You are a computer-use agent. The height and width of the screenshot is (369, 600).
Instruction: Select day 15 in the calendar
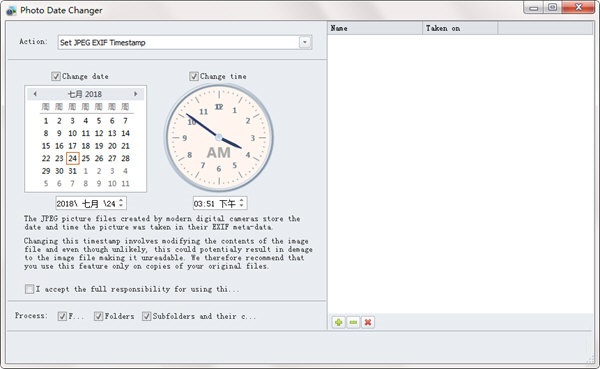[46, 146]
